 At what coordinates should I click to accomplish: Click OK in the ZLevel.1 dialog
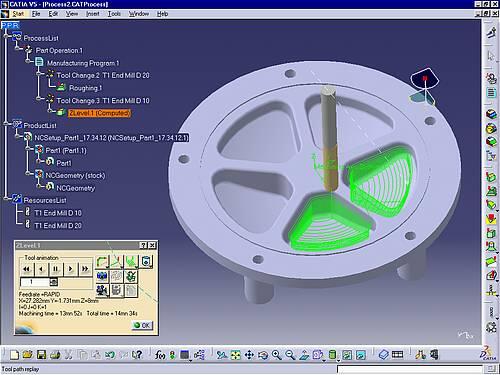(142, 325)
